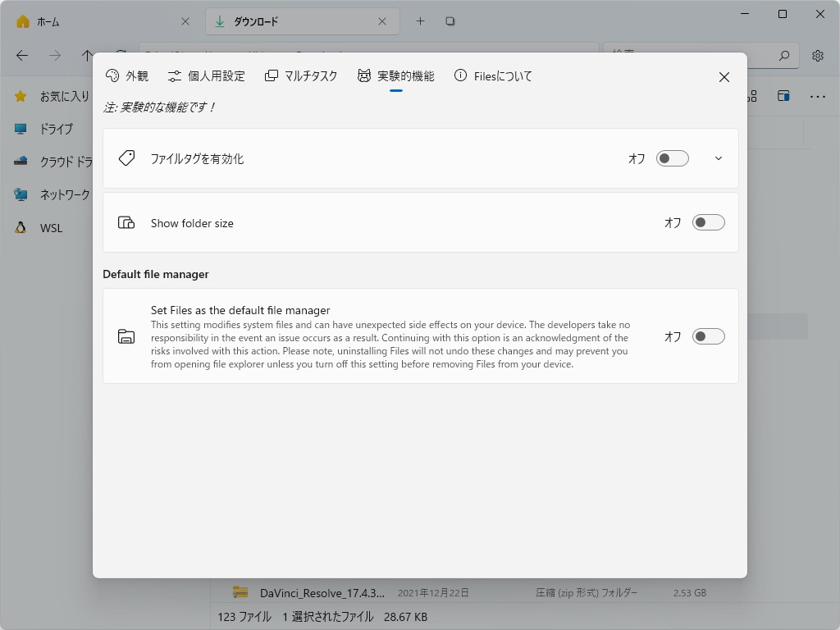840x630 pixels.
Task: Open the マルチタスク settings tab
Action: click(303, 75)
